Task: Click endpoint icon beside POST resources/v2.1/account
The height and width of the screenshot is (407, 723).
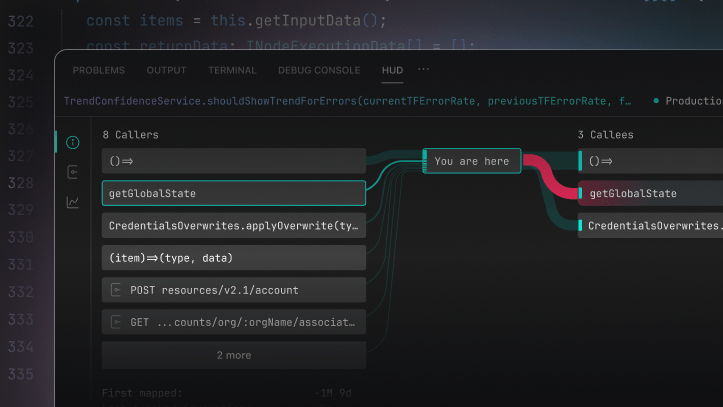Action: click(x=116, y=290)
